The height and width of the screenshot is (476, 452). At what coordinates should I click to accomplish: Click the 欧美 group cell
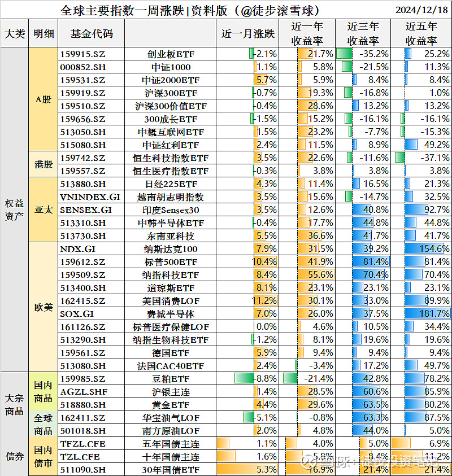click(x=43, y=307)
